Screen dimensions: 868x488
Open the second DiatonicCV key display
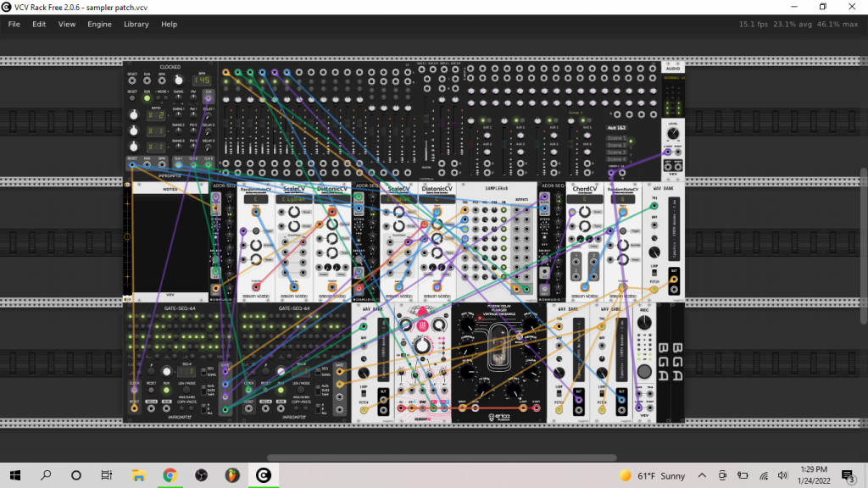437,199
